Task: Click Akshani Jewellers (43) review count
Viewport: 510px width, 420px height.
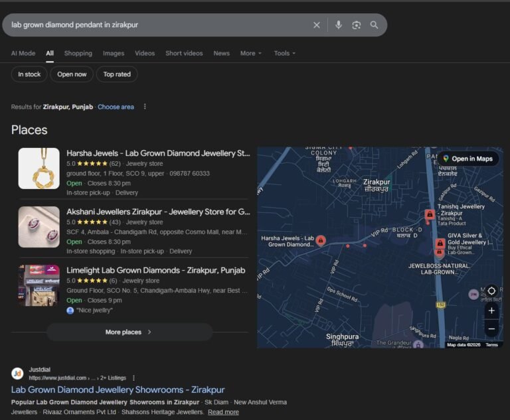Action: (x=115, y=222)
